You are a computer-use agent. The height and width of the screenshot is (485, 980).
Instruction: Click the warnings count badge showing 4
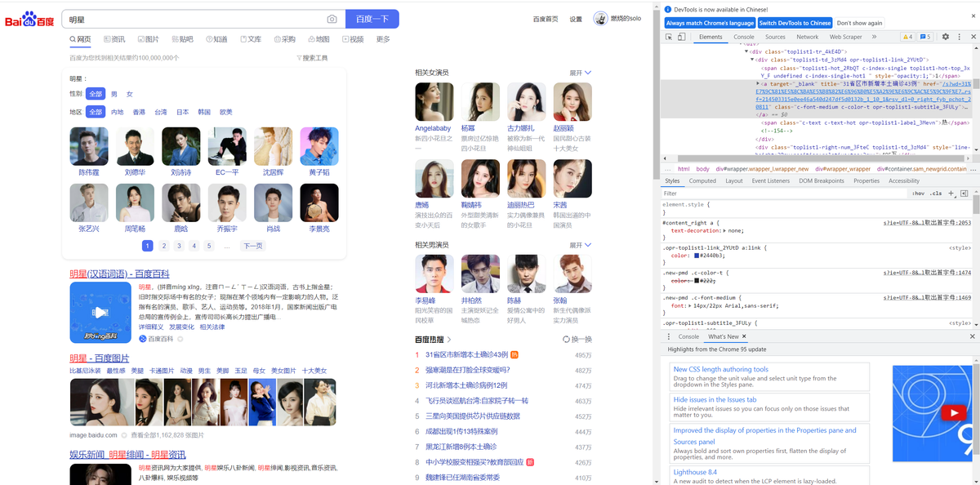point(907,37)
